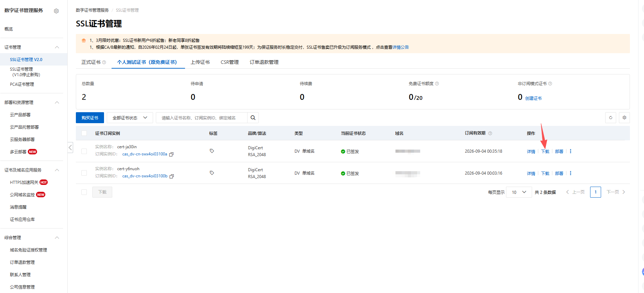
Task: Click the 购买证书 button
Action: pos(90,118)
